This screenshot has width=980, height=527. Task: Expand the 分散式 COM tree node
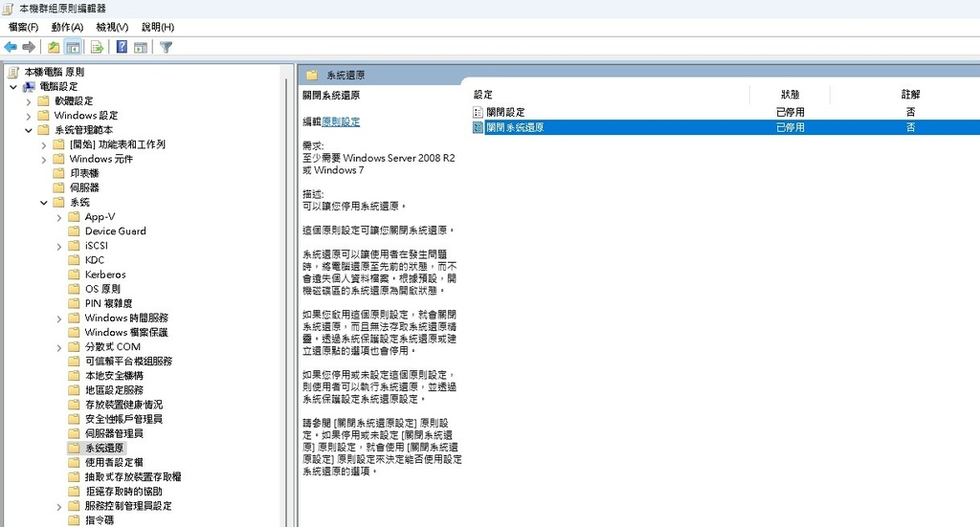[x=58, y=348]
